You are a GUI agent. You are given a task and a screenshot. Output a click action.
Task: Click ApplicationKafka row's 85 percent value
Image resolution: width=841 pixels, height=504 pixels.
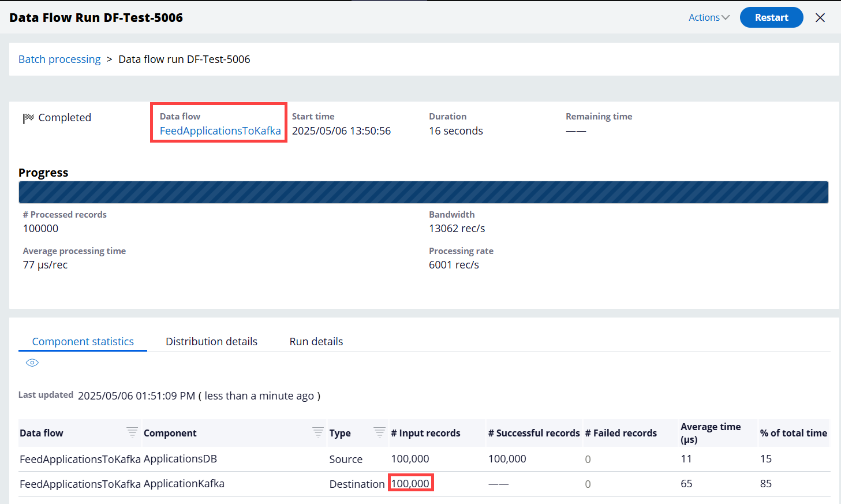coord(766,484)
